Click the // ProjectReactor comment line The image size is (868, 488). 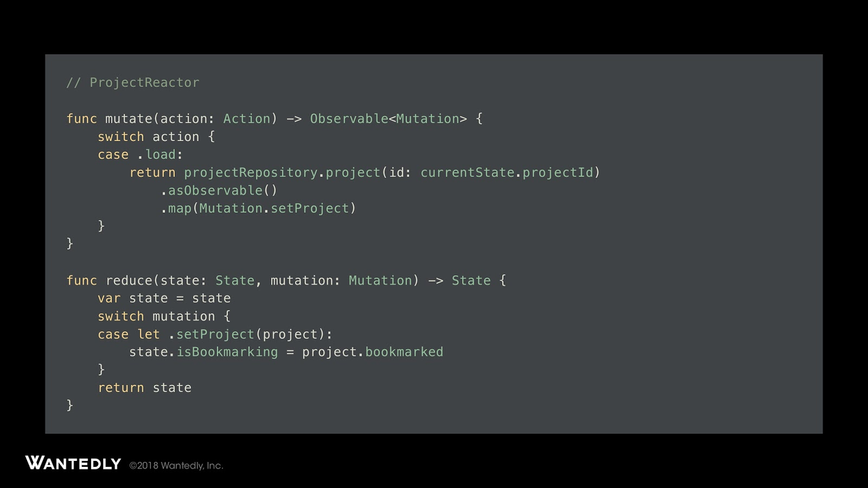click(133, 83)
